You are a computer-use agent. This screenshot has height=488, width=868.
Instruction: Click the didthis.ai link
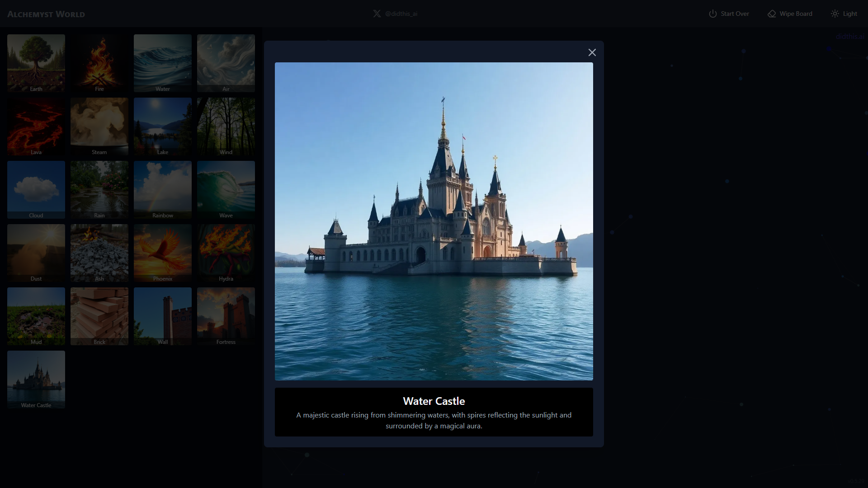[849, 37]
